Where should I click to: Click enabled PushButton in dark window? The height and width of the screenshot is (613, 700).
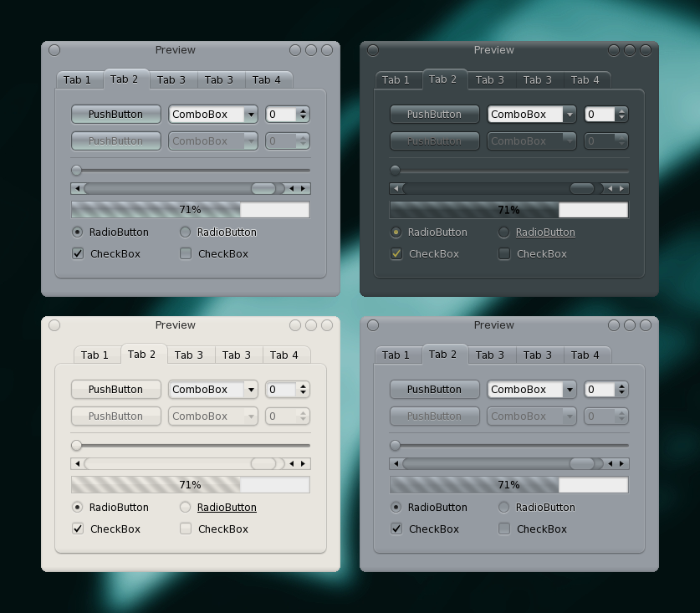click(435, 115)
